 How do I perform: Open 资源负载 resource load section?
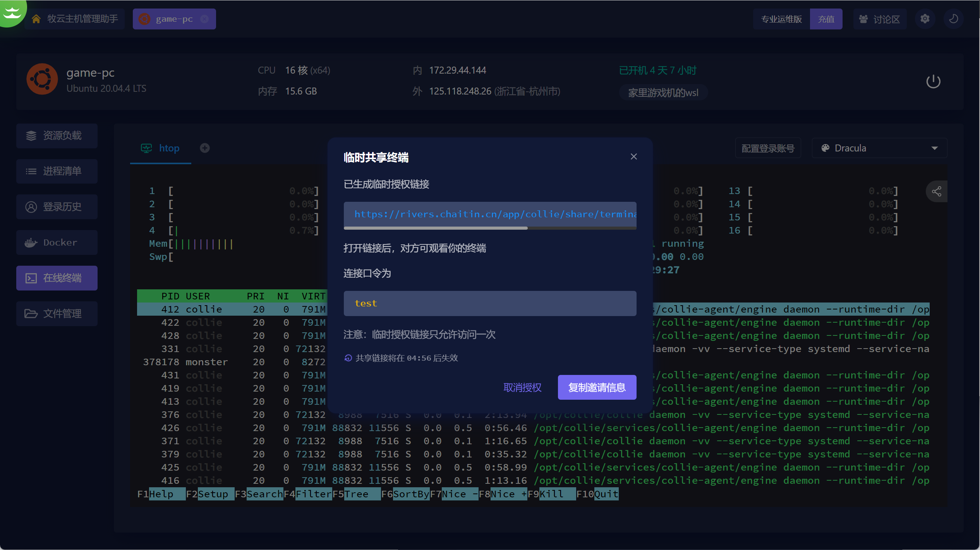(57, 136)
